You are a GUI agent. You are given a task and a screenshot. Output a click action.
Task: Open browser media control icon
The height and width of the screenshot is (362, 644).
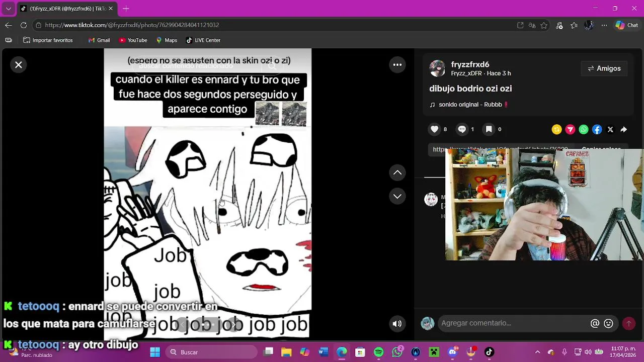click(x=559, y=25)
